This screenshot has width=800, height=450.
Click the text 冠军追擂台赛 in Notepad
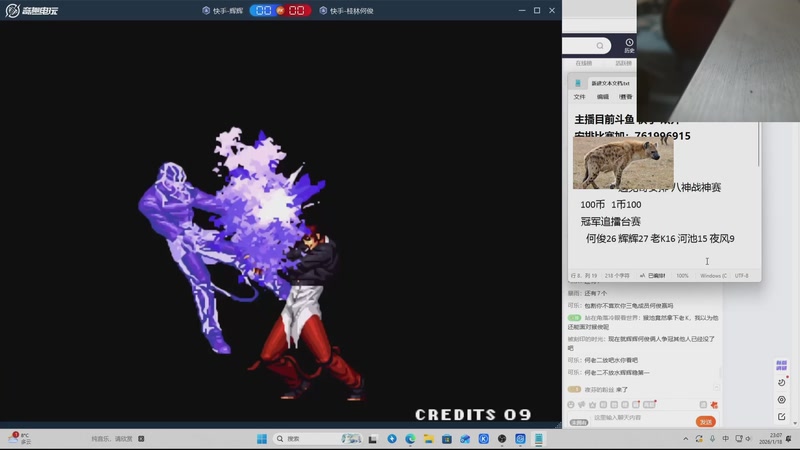pyautogui.click(x=611, y=221)
